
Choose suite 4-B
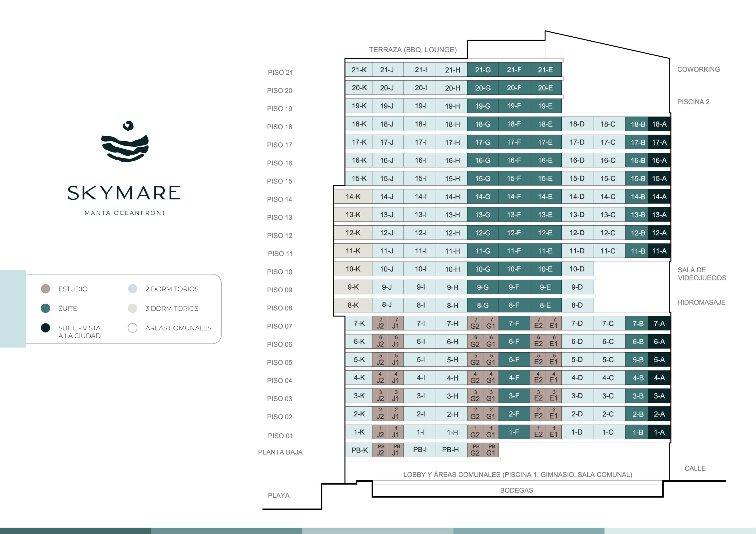pyautogui.click(x=638, y=378)
